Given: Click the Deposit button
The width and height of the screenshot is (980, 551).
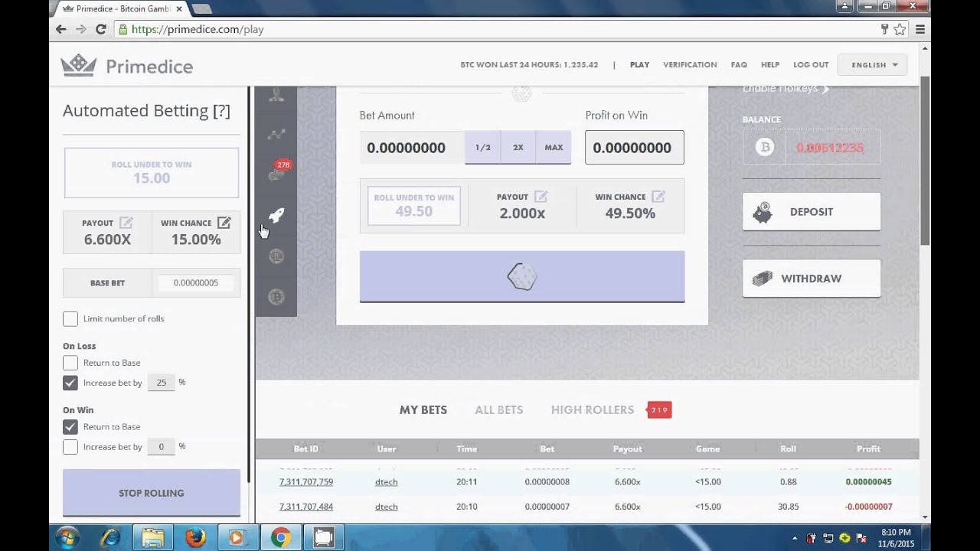Looking at the screenshot, I should pos(812,212).
